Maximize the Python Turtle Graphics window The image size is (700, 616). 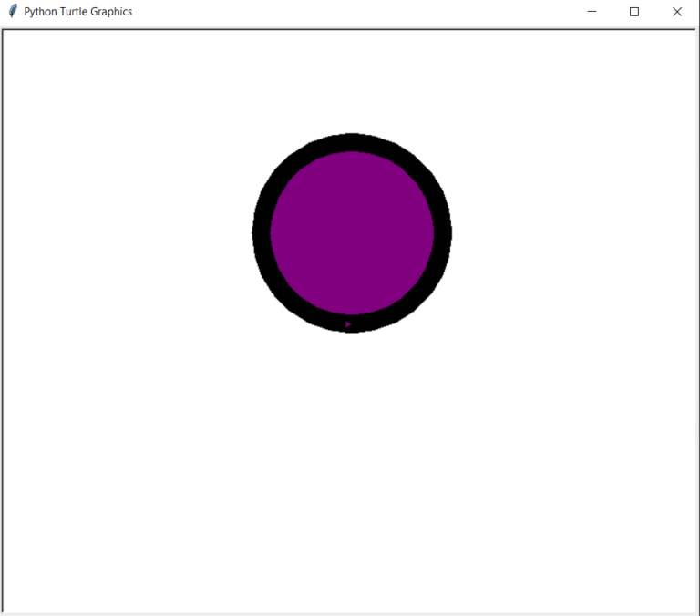[x=634, y=12]
